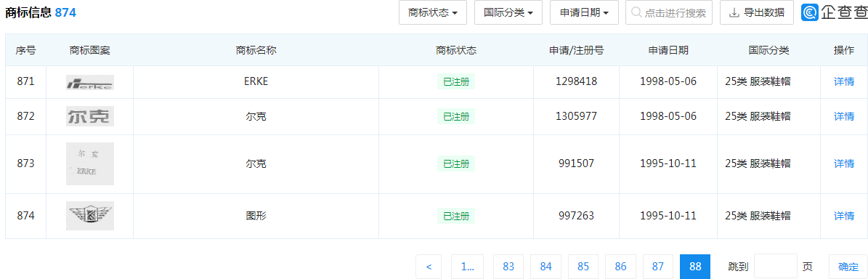
Task: Open 详情 for trademark 991507
Action: click(x=844, y=164)
